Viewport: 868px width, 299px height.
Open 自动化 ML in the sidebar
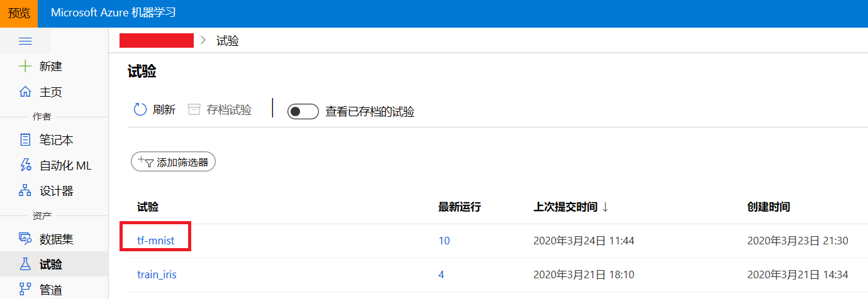click(x=65, y=166)
